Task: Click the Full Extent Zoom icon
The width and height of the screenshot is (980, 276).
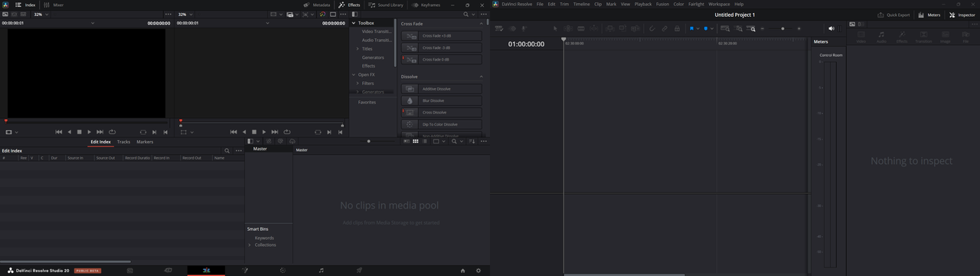Action: pyautogui.click(x=725, y=28)
